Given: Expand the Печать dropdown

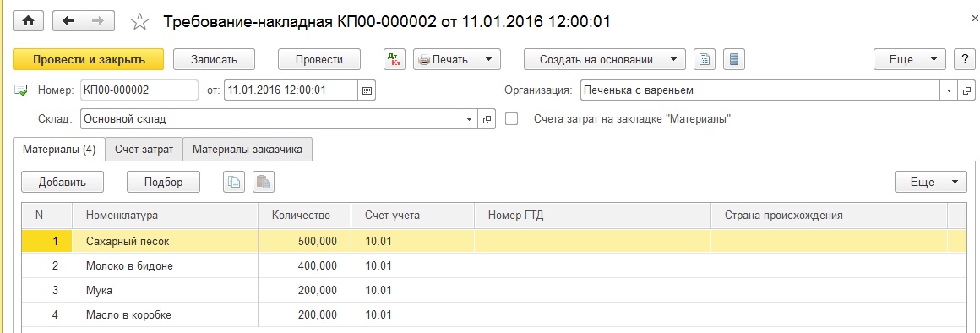Looking at the screenshot, I should click(457, 59).
